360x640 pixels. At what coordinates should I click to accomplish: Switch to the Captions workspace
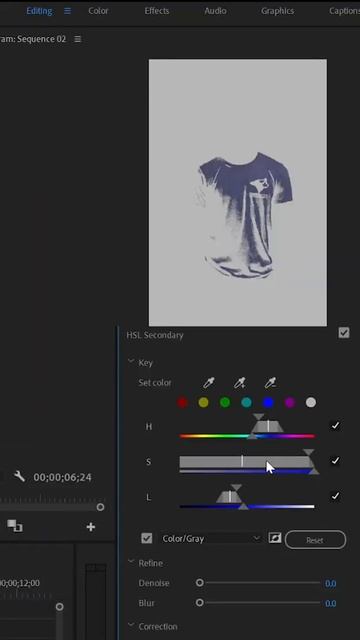point(344,11)
